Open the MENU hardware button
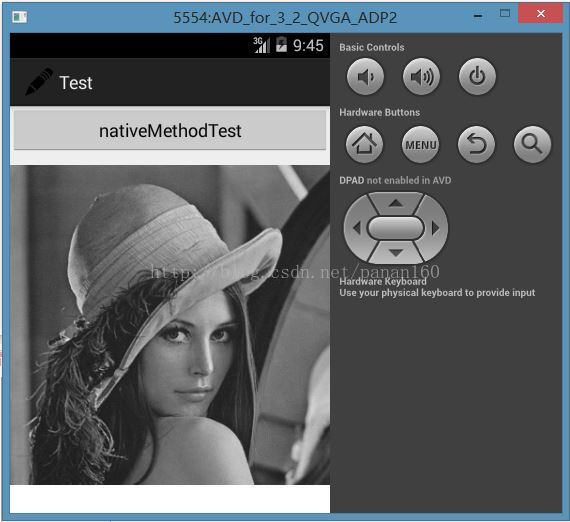Viewport: 570px width, 522px height. tap(420, 144)
